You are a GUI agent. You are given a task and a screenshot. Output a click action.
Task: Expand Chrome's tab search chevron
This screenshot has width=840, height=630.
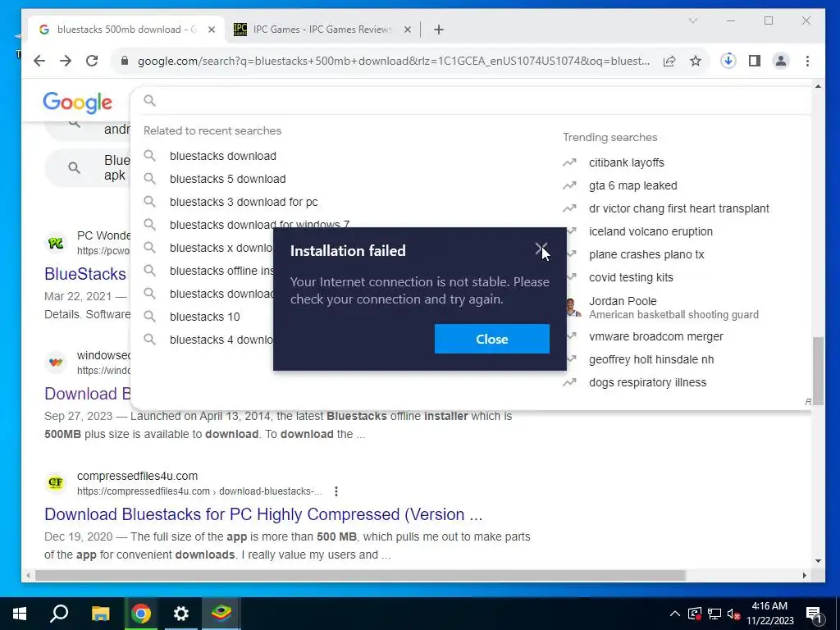[x=692, y=21]
